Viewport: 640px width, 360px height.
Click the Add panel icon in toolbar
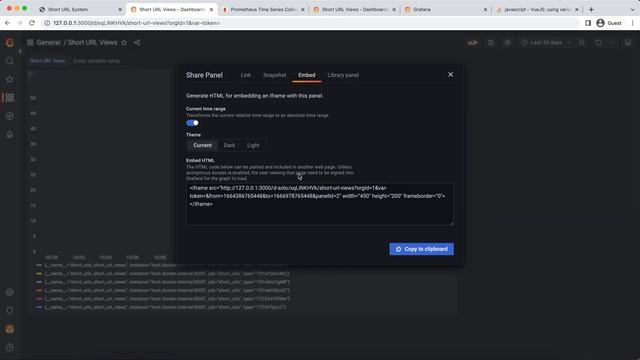click(x=473, y=42)
